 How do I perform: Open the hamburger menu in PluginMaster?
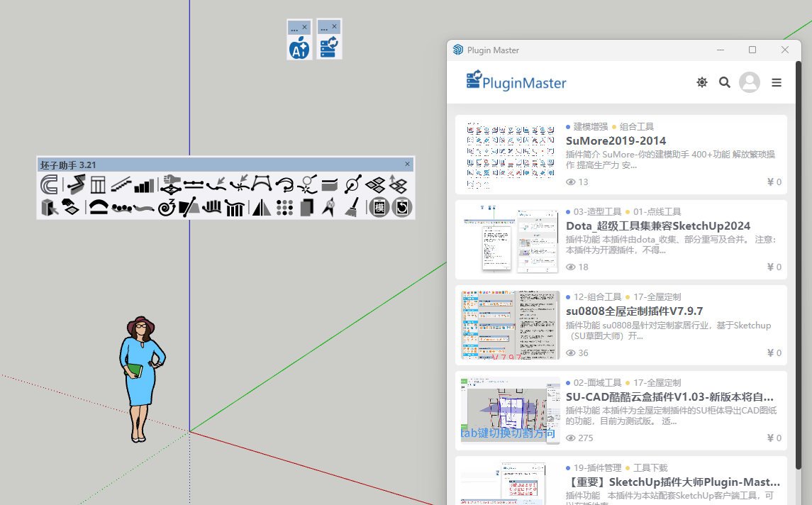pos(777,82)
